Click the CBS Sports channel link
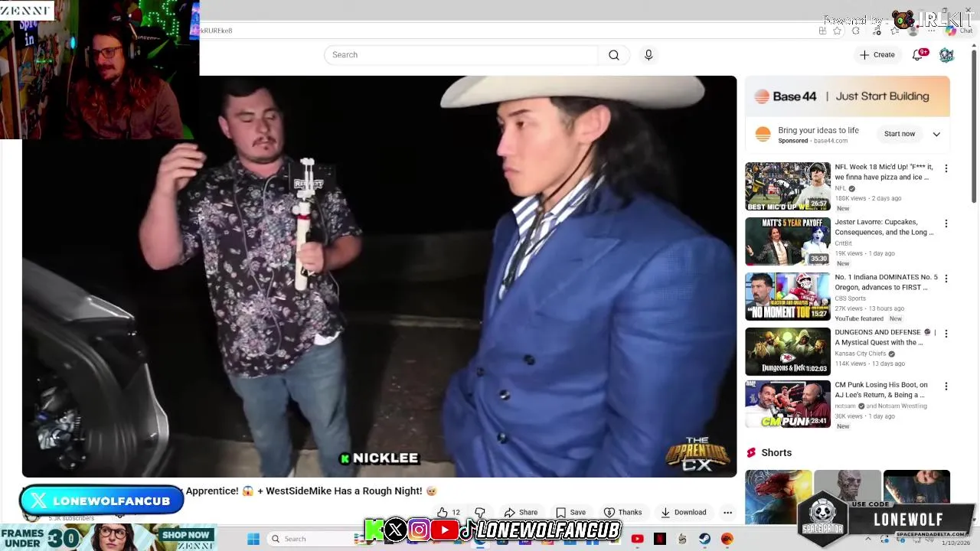Screen dimensions: 980x551 pos(850,298)
